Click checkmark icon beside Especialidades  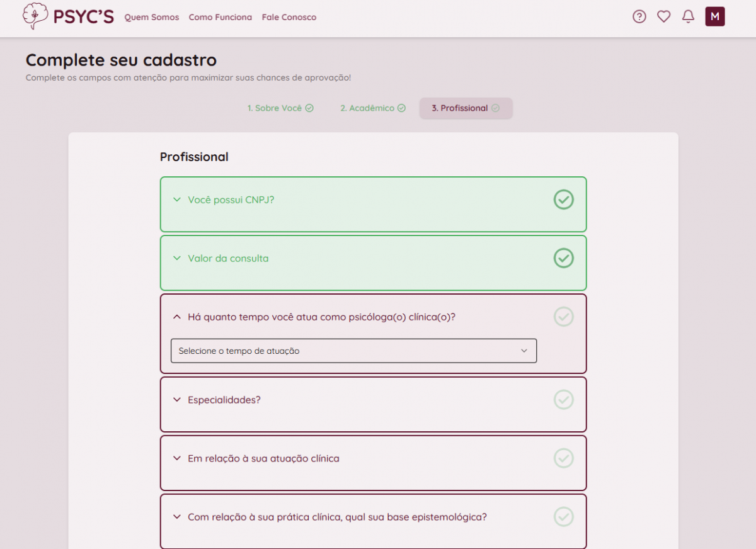(x=563, y=400)
